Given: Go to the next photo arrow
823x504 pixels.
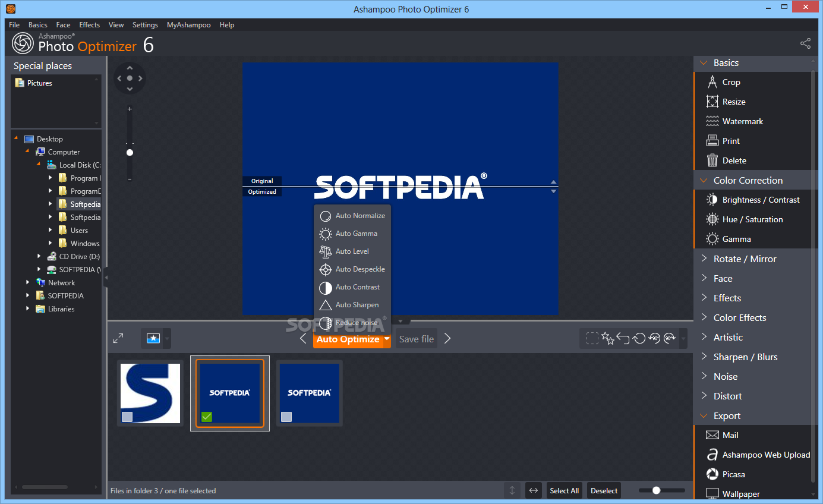Looking at the screenshot, I should point(447,339).
